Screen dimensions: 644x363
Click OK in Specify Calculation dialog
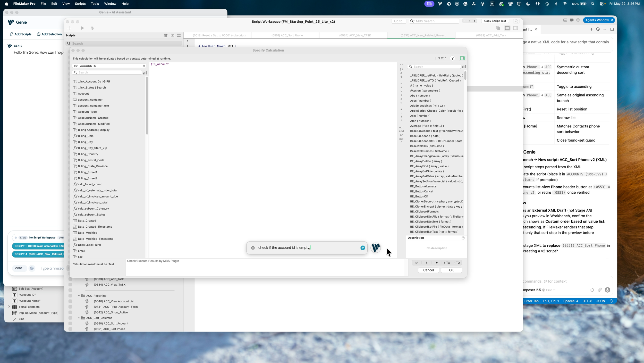(451, 270)
